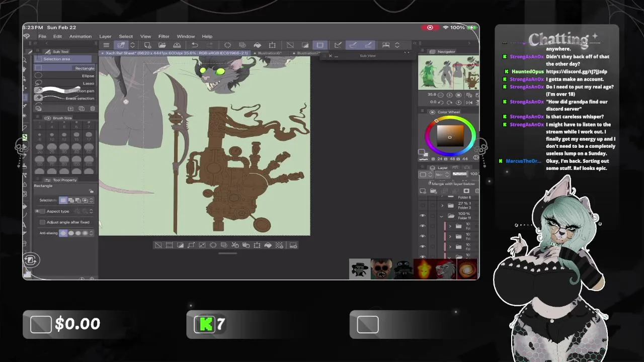Open the Animation menu

80,36
